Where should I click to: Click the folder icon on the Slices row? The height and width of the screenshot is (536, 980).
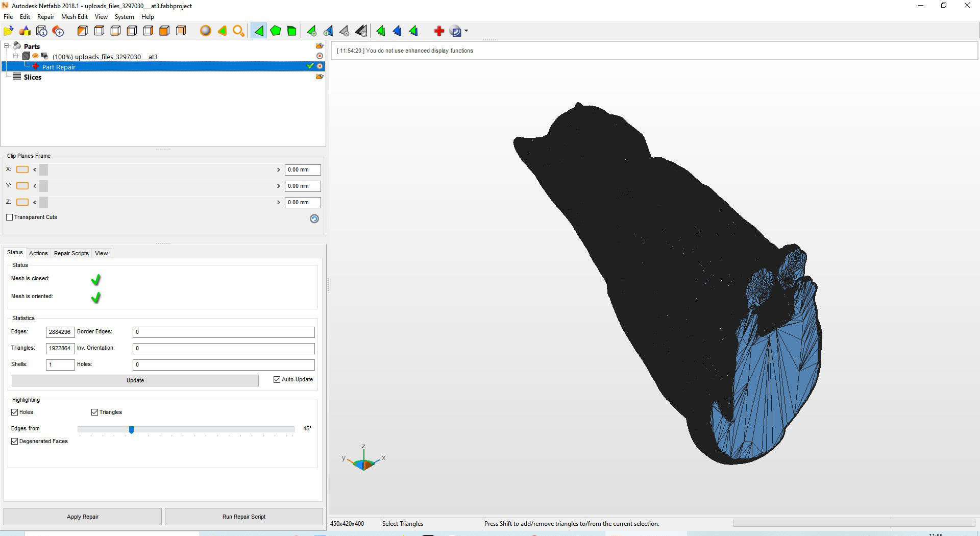[x=320, y=77]
